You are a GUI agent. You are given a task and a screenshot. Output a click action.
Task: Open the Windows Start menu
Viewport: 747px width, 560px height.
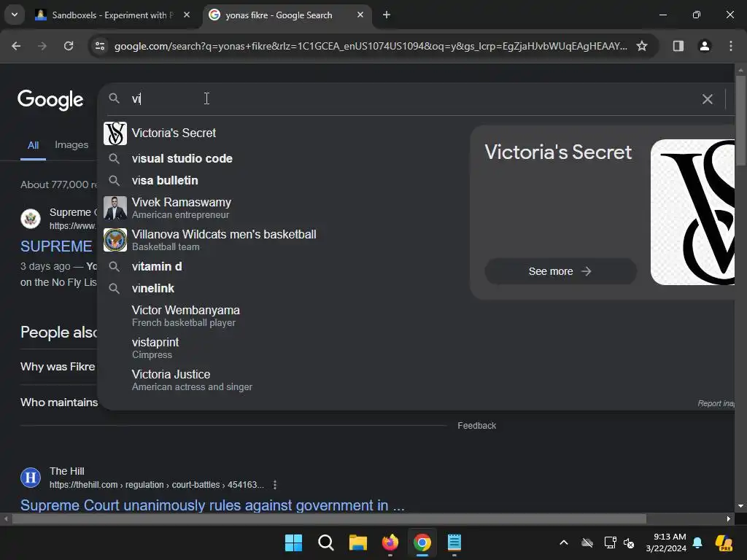(x=293, y=542)
